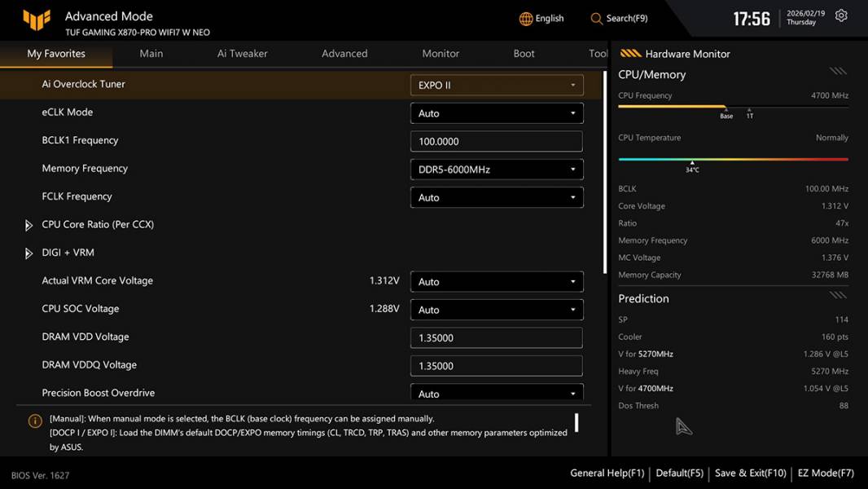The image size is (868, 489).
Task: Switch to the Ai Tweaker tab
Action: tap(242, 54)
